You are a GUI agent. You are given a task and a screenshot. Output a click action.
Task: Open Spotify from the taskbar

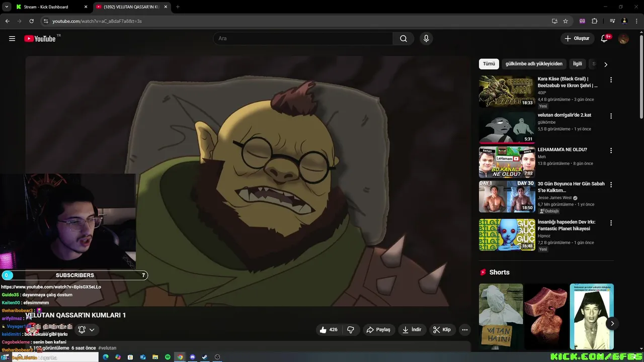point(168,357)
